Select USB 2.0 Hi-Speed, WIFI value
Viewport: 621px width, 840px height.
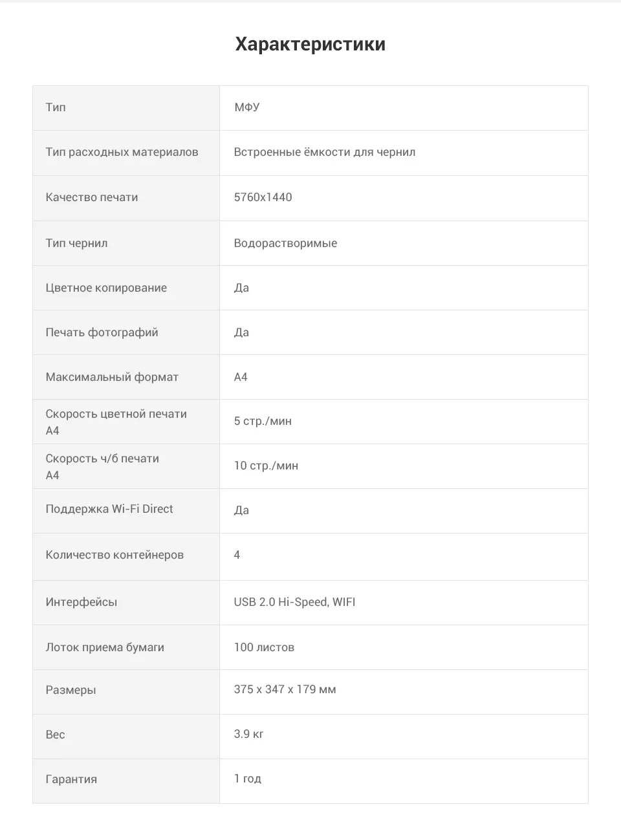(294, 602)
